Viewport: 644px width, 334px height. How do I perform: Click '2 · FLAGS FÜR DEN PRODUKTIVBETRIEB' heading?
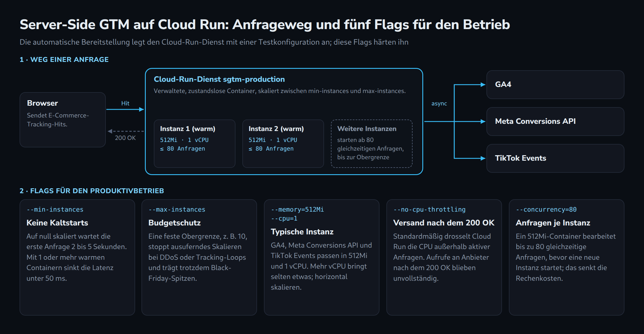pos(92,191)
